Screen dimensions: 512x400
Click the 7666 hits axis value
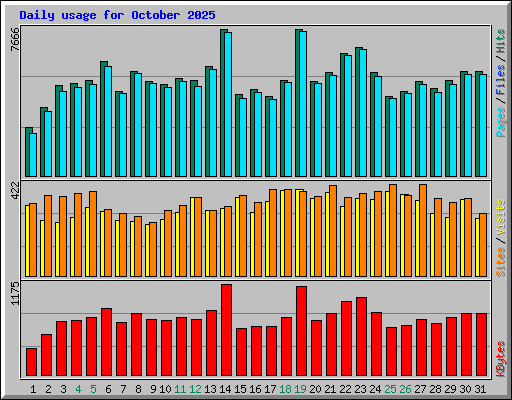coord(15,39)
